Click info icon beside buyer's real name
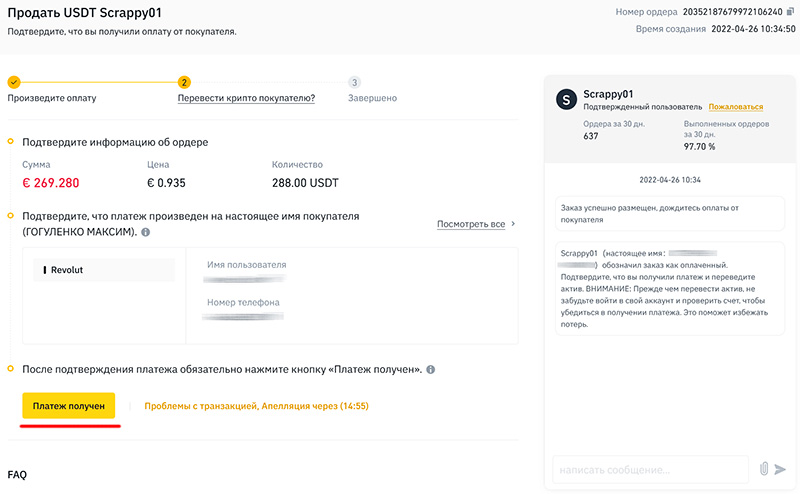This screenshot has height=494, width=800. click(146, 232)
